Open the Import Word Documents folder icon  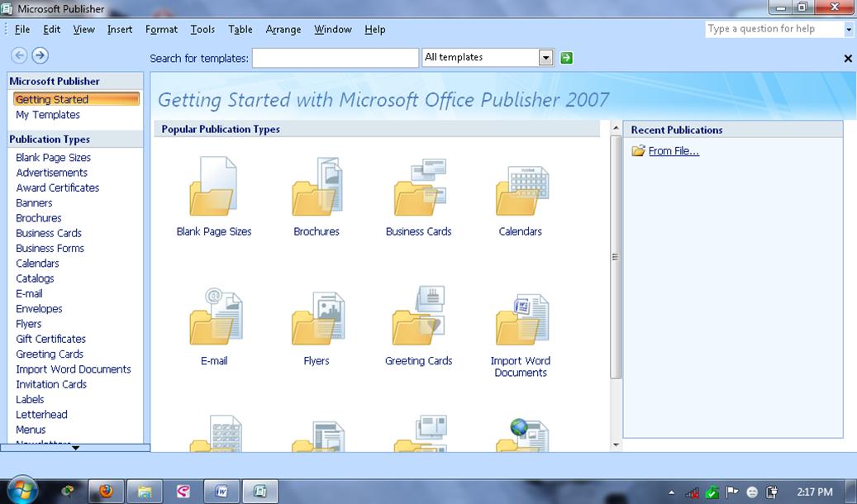point(522,319)
